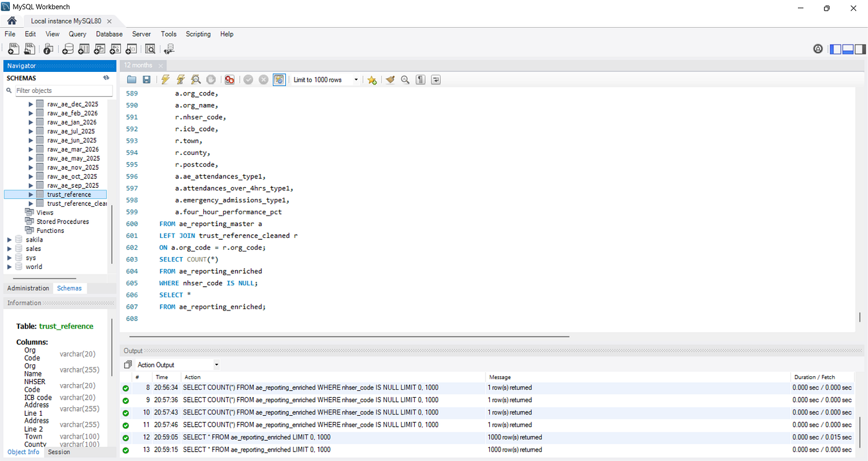
Task: Open the object inspector info icon
Action: (48, 49)
